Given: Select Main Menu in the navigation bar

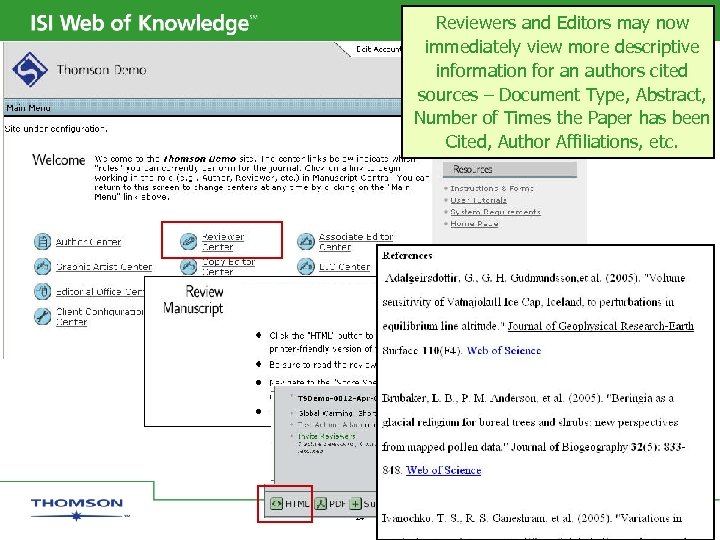Looking at the screenshot, I should click(x=28, y=108).
